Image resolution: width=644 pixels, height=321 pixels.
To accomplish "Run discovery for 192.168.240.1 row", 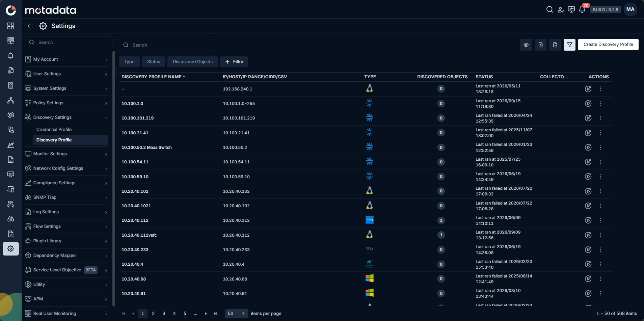I will tap(588, 89).
